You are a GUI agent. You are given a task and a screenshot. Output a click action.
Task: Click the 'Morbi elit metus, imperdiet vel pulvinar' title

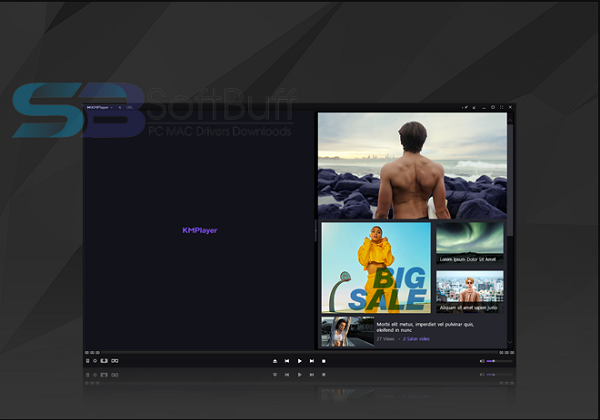tap(425, 327)
